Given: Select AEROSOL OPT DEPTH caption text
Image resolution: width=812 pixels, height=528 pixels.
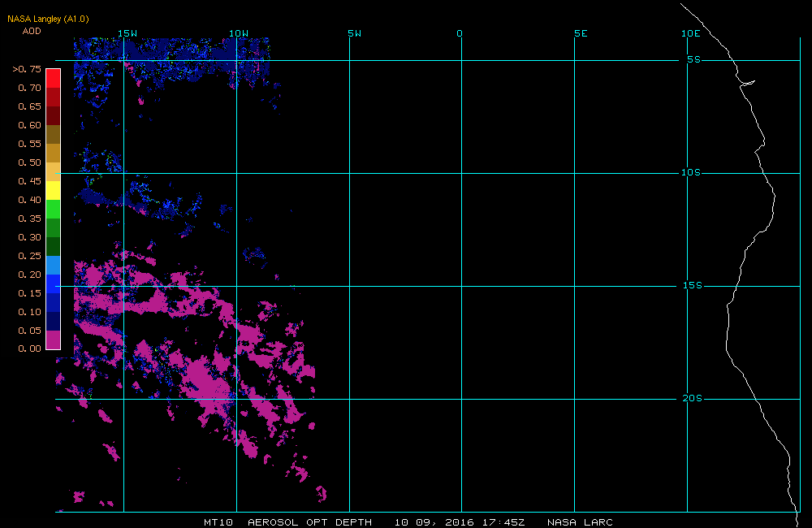Looking at the screenshot, I should (309, 522).
